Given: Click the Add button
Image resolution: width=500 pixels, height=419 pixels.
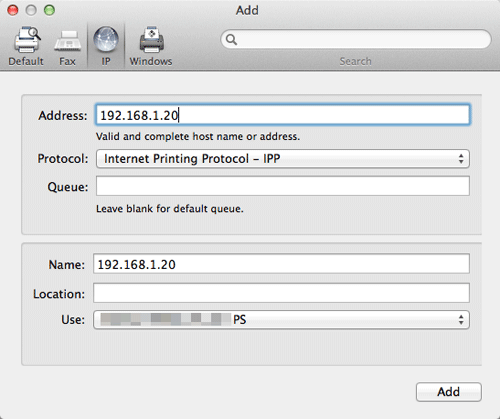Looking at the screenshot, I should pos(449,392).
